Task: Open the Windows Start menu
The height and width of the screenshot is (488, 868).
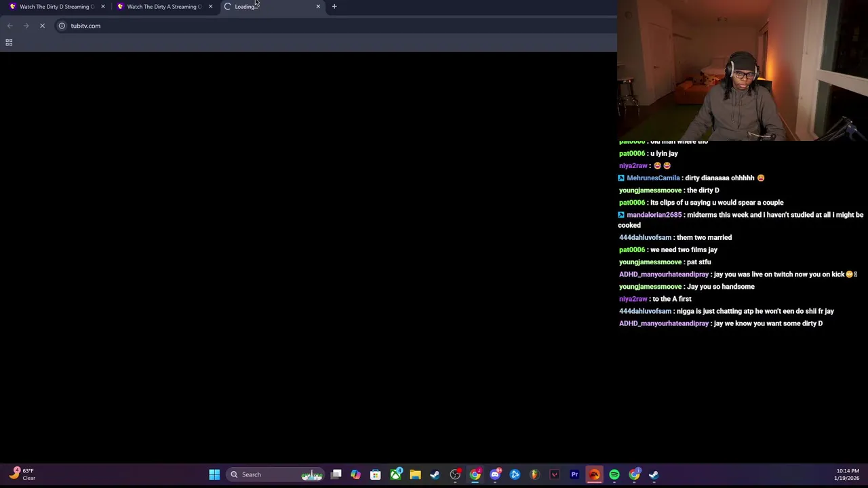Action: (x=214, y=474)
